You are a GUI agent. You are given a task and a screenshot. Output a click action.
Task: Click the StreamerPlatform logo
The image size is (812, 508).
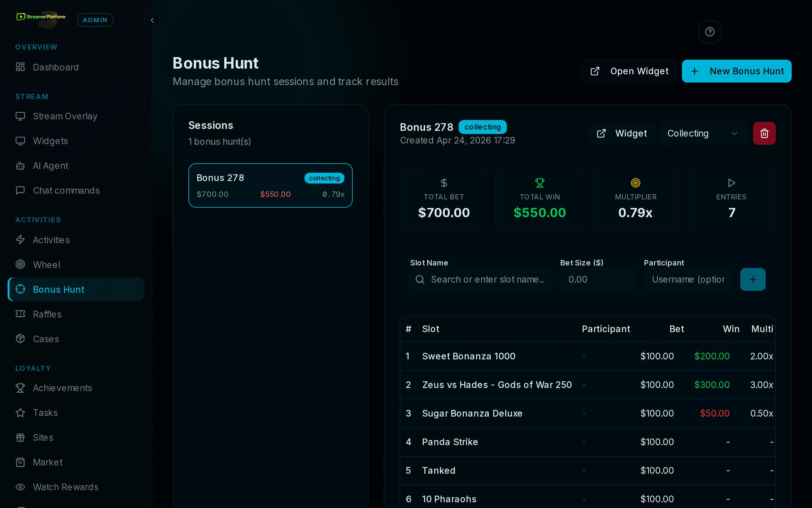coord(41,17)
